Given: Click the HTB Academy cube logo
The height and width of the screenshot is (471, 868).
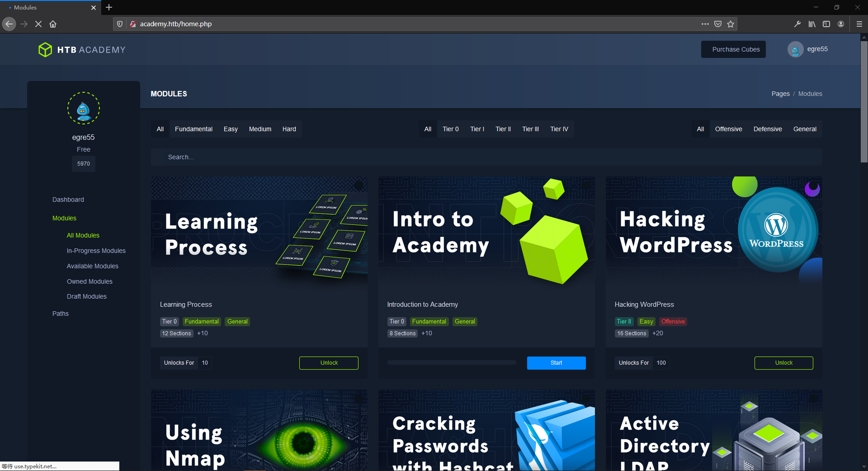Looking at the screenshot, I should 45,50.
